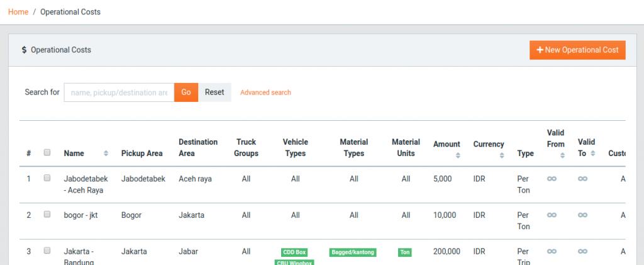Go to Home breadcrumb link
Screen dimensions: 644x265
18,12
